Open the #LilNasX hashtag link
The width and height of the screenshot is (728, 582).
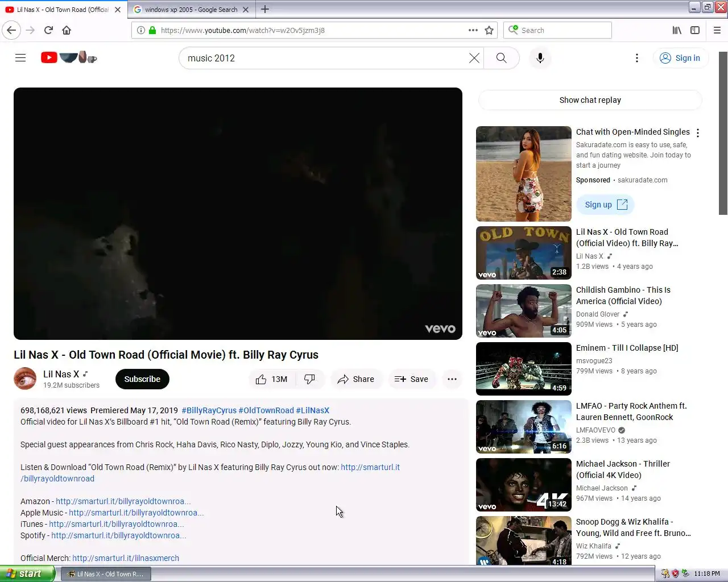click(312, 410)
